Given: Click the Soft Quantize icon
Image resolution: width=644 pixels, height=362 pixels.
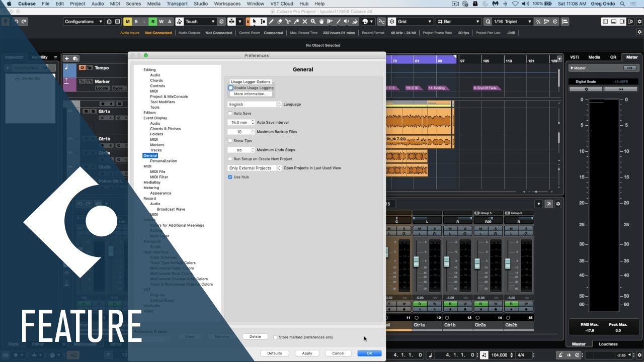Looking at the screenshot, I should pos(538,22).
